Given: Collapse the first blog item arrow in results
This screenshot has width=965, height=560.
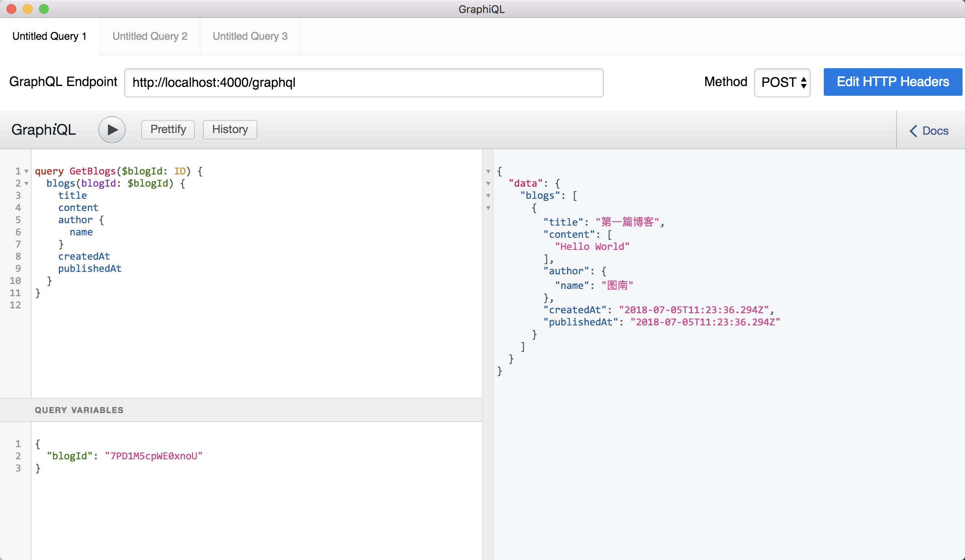Looking at the screenshot, I should pyautogui.click(x=488, y=208).
